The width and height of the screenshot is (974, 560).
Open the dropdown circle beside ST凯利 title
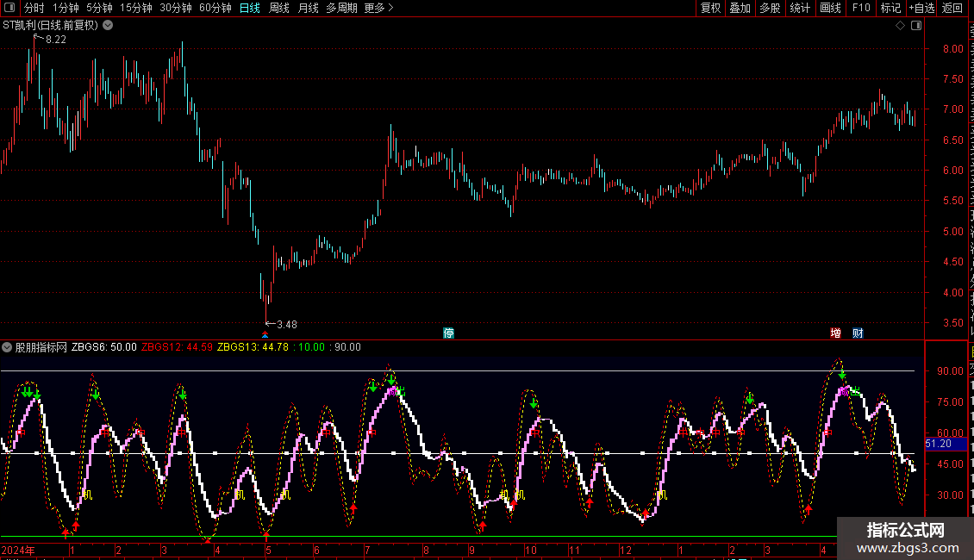pyautogui.click(x=108, y=26)
